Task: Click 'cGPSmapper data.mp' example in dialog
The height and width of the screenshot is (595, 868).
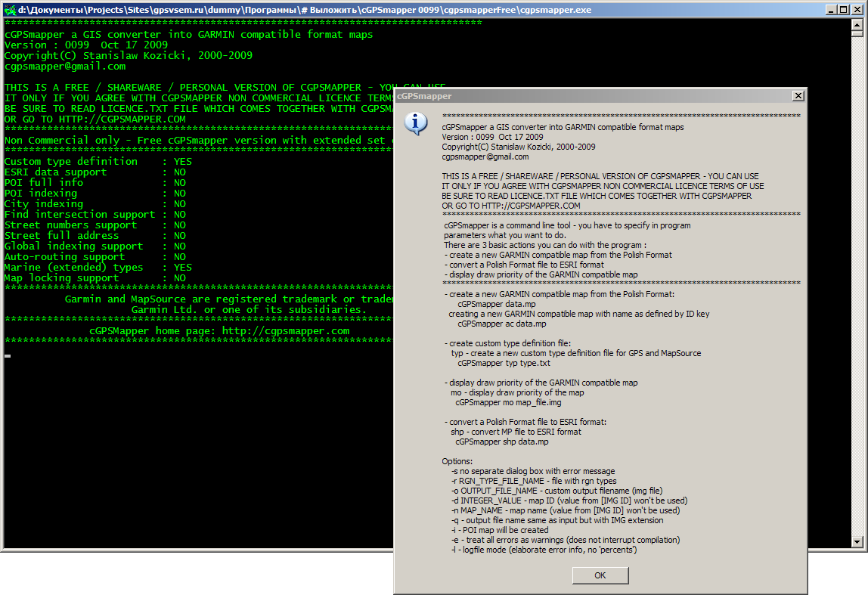Action: tap(497, 304)
